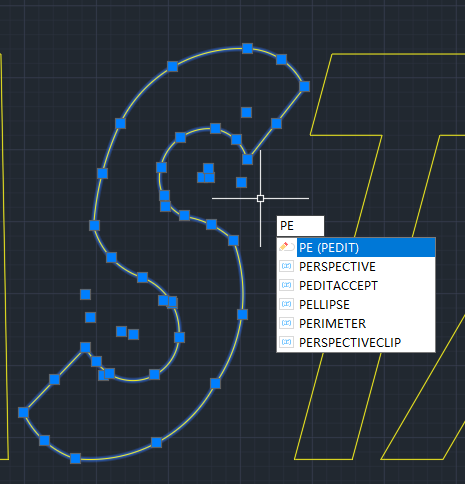
Task: Click system variable icon beside PERIMETER
Action: pos(287,323)
